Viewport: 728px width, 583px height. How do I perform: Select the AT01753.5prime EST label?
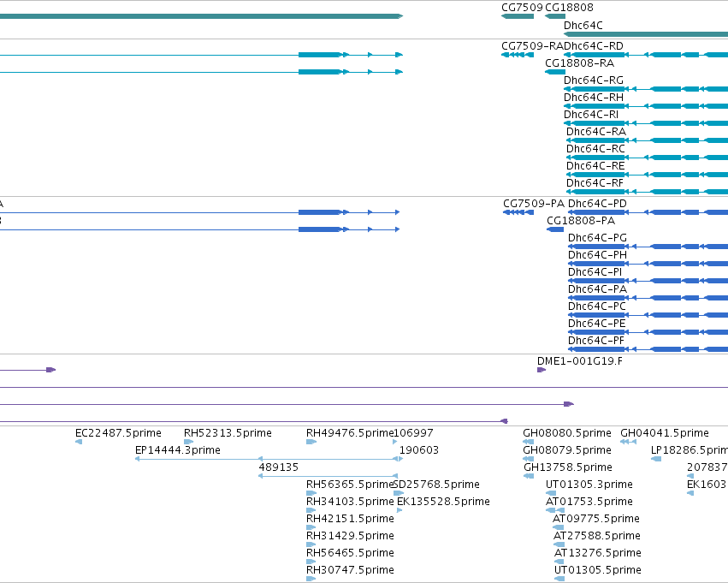point(589,503)
